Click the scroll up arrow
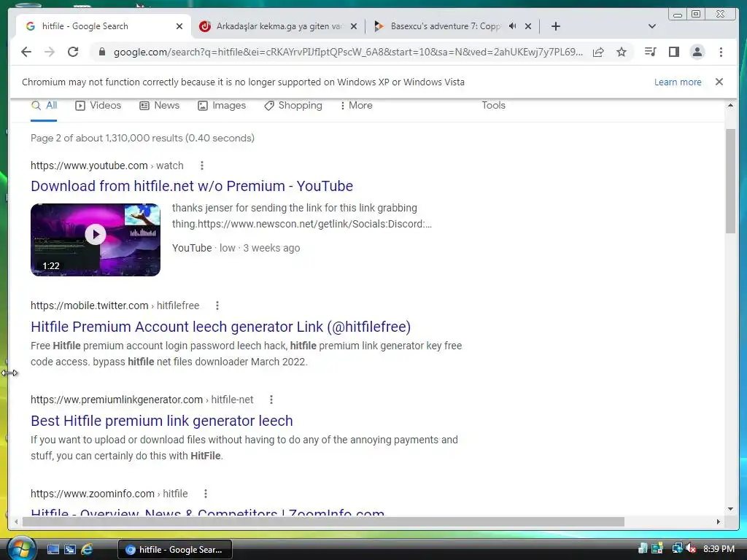The height and width of the screenshot is (560, 747). tap(730, 105)
